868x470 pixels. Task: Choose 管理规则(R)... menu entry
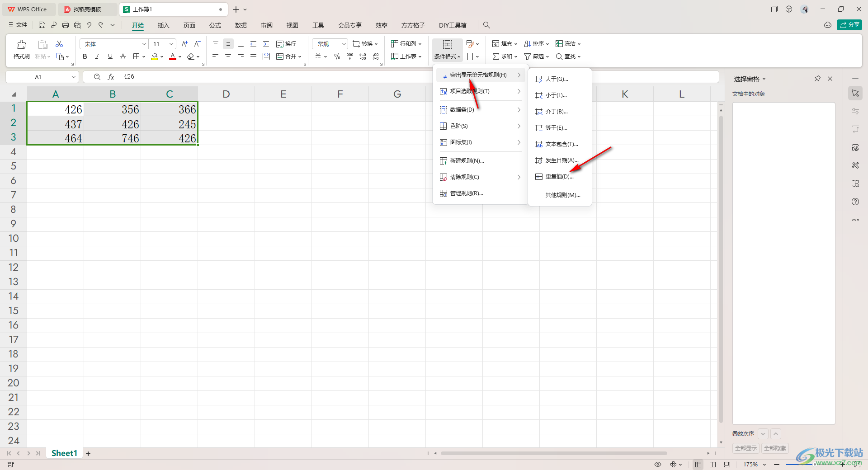point(480,193)
